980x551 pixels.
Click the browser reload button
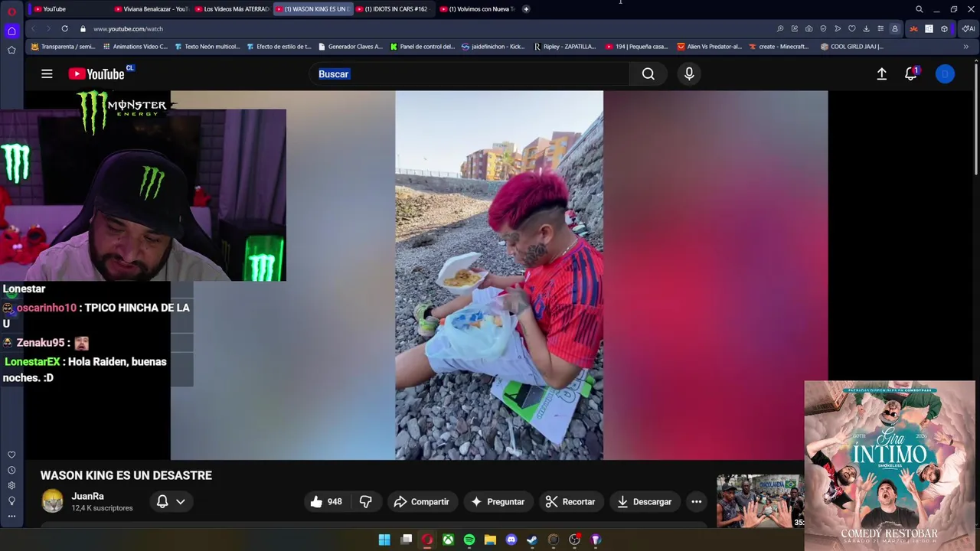[64, 28]
